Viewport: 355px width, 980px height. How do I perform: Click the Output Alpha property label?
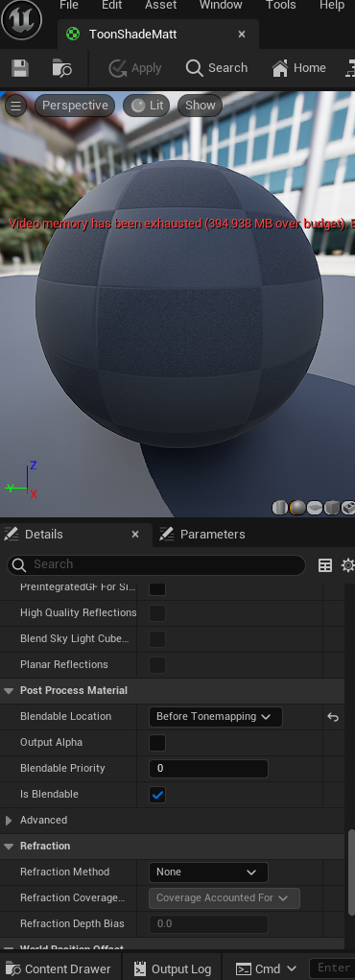click(51, 743)
